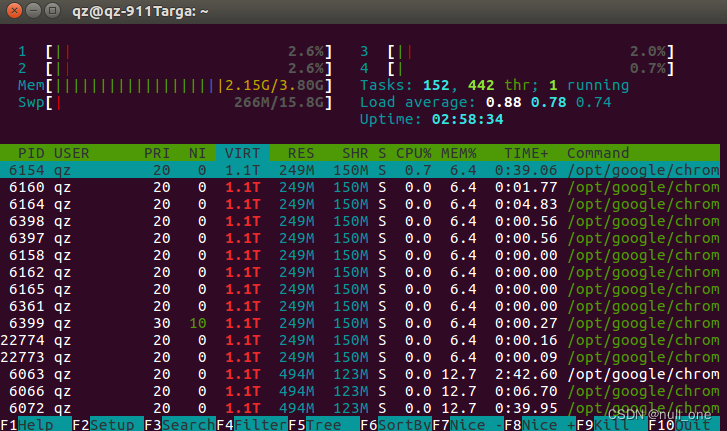
Task: Click the Tasks count line
Action: click(x=494, y=85)
